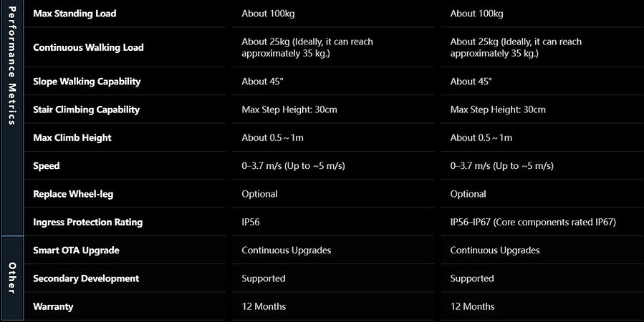Select the Max Standing Load row label
Image resolution: width=644 pixels, height=322 pixels.
point(75,14)
